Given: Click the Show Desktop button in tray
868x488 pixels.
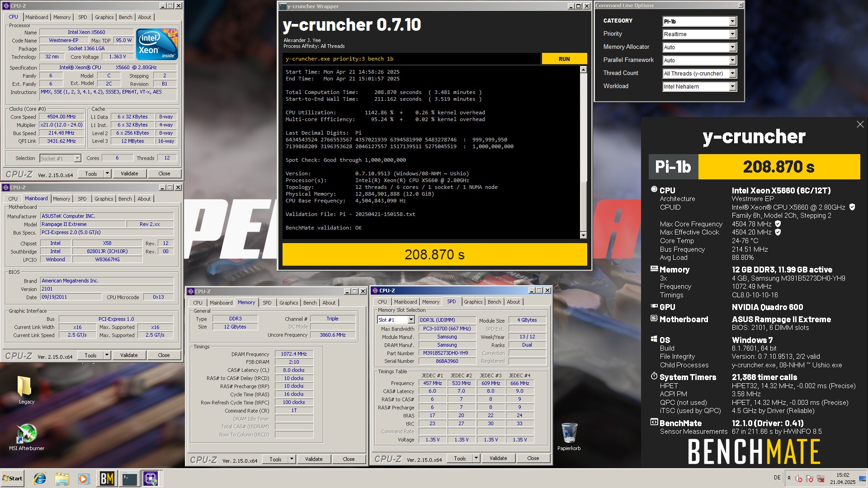Looking at the screenshot, I should [863, 478].
